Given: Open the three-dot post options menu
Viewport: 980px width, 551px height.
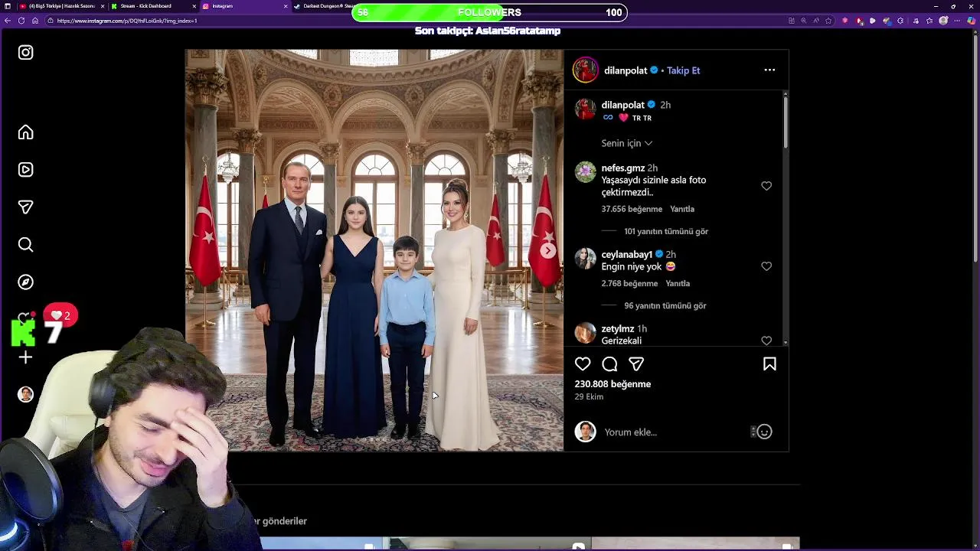Looking at the screenshot, I should click(769, 70).
